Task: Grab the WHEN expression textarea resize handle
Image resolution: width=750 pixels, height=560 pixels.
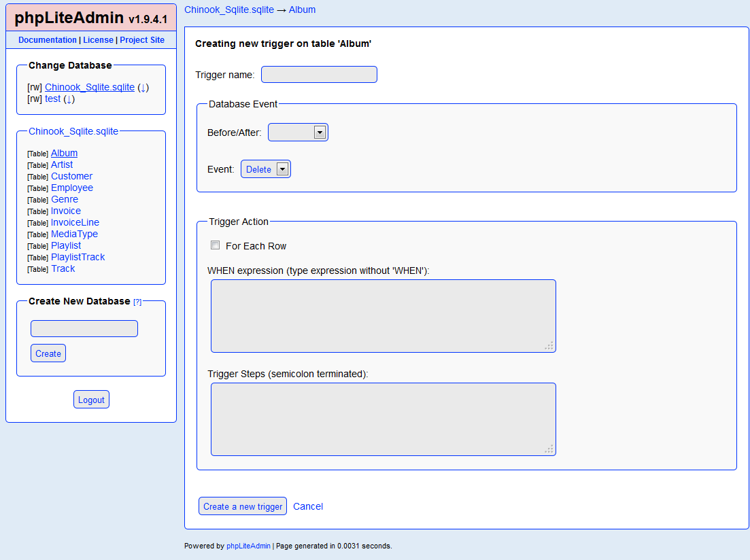Action: pyautogui.click(x=549, y=346)
